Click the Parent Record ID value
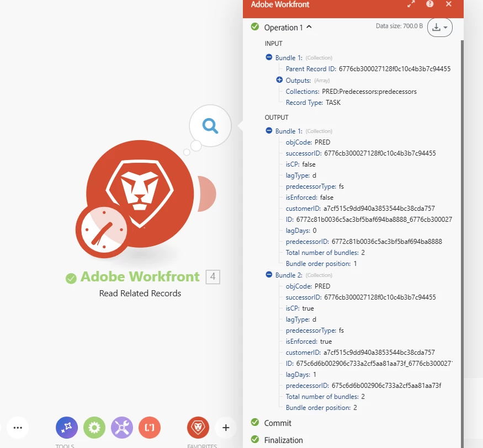Screen dimensions: 483x448 pyautogui.click(x=395, y=69)
